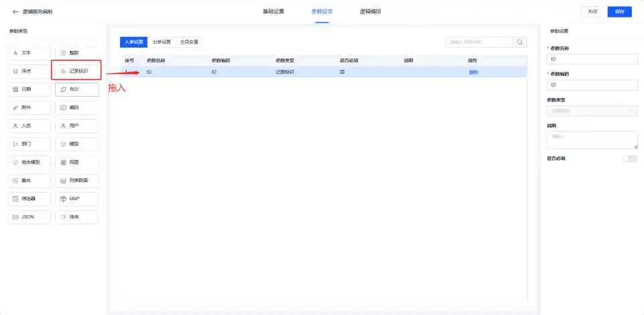Toggle the 是否必填 switch
The height and width of the screenshot is (315, 644).
point(630,159)
